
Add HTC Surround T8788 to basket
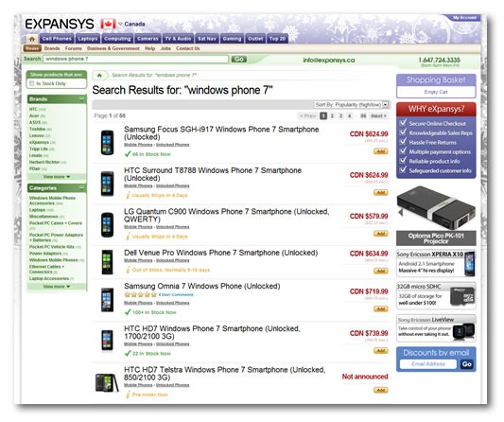380,193
